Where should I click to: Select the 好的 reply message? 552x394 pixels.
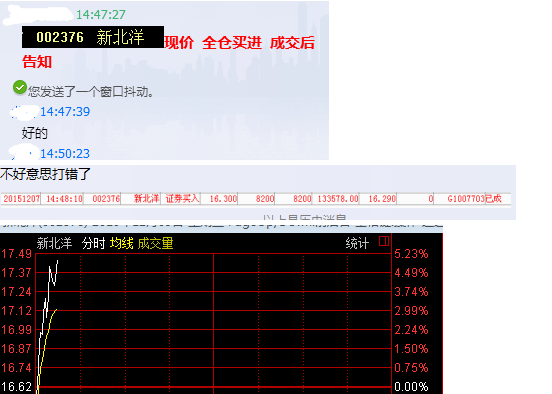[x=34, y=133]
